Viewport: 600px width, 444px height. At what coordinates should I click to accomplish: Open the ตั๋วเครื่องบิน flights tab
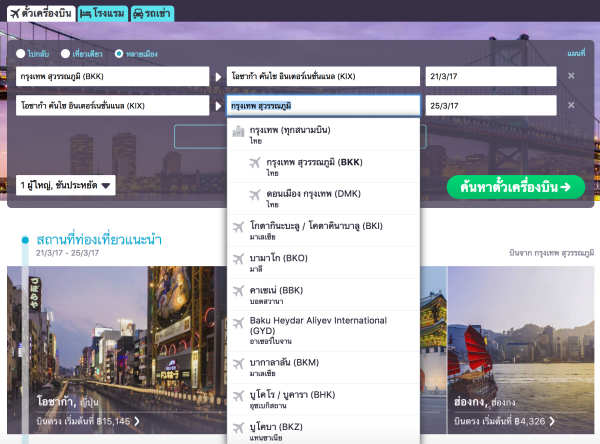pos(41,13)
